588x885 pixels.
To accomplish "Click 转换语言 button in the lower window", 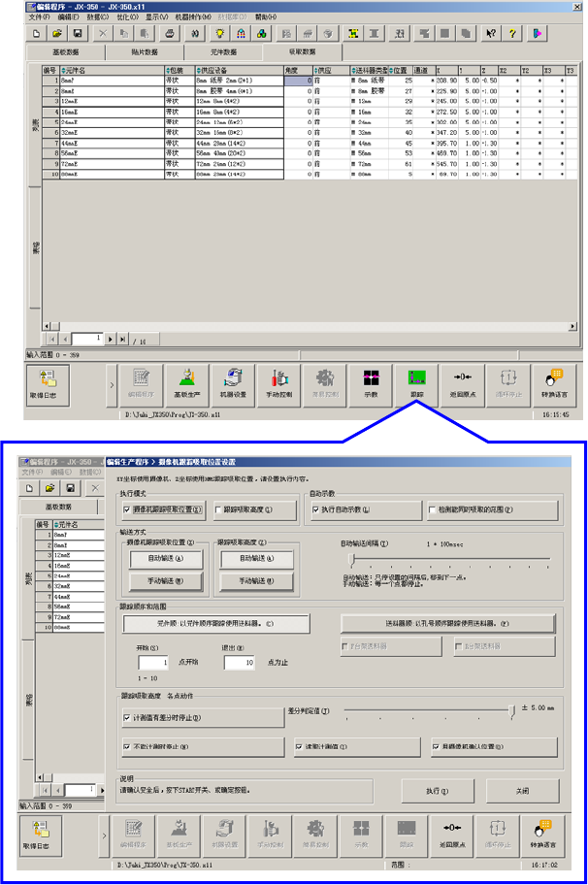I will click(x=542, y=836).
